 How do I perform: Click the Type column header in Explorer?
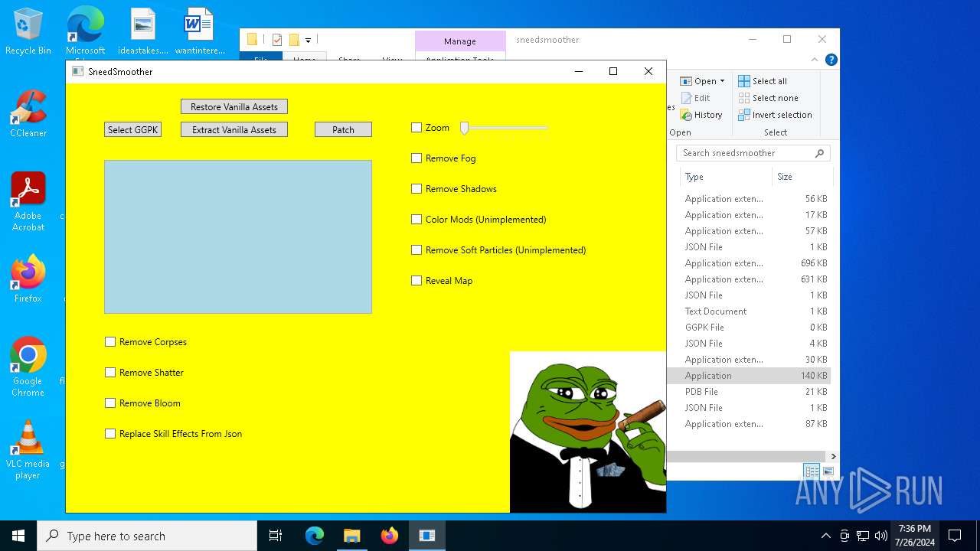click(x=726, y=177)
